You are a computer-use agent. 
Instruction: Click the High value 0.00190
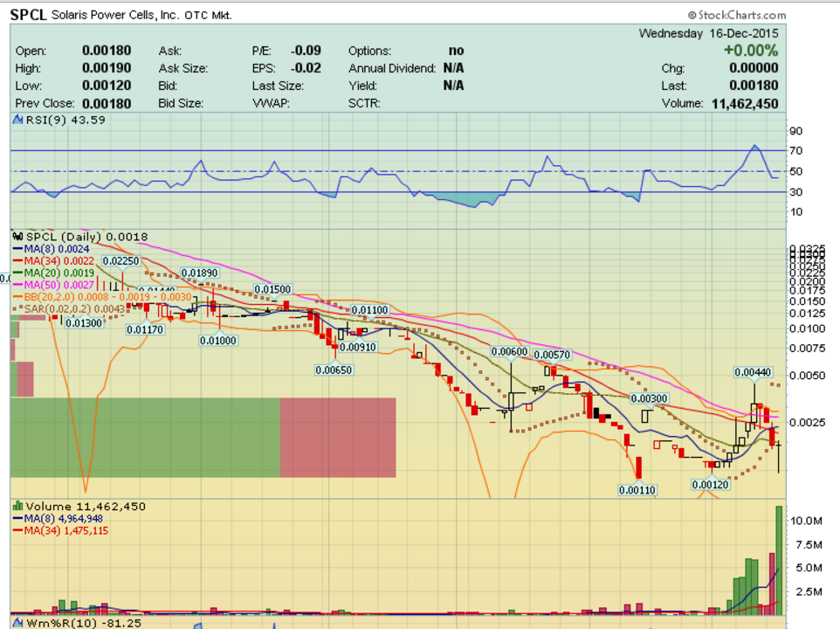click(106, 68)
